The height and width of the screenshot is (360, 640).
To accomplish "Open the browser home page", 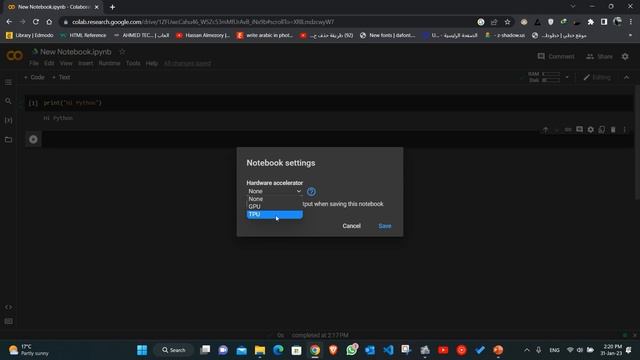I will [x=49, y=22].
